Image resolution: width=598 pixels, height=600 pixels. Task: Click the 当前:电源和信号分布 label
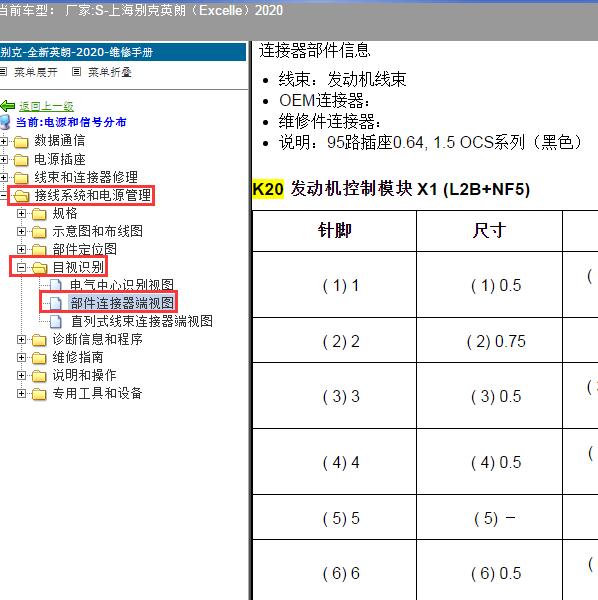[x=71, y=122]
